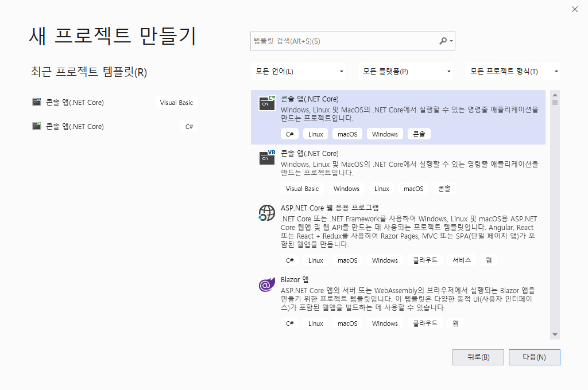The width and height of the screenshot is (588, 390).
Task: Click the Linux tag of Blazor template
Action: 315,323
